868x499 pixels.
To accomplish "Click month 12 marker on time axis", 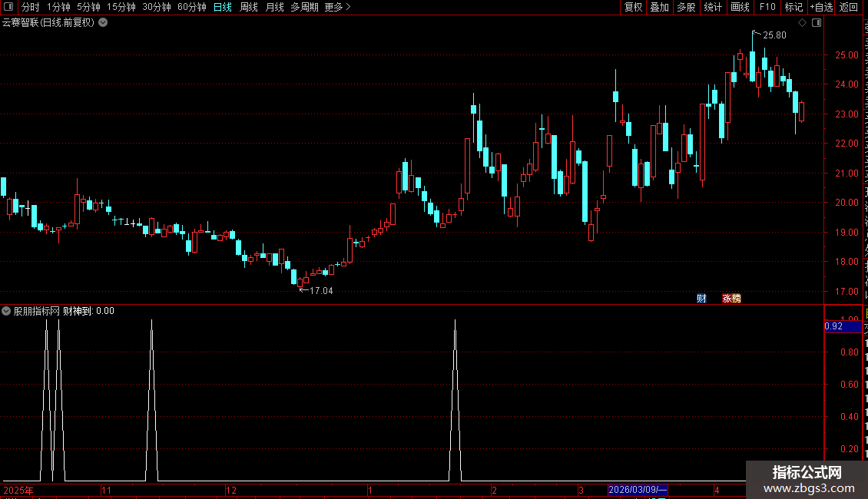I will (231, 490).
